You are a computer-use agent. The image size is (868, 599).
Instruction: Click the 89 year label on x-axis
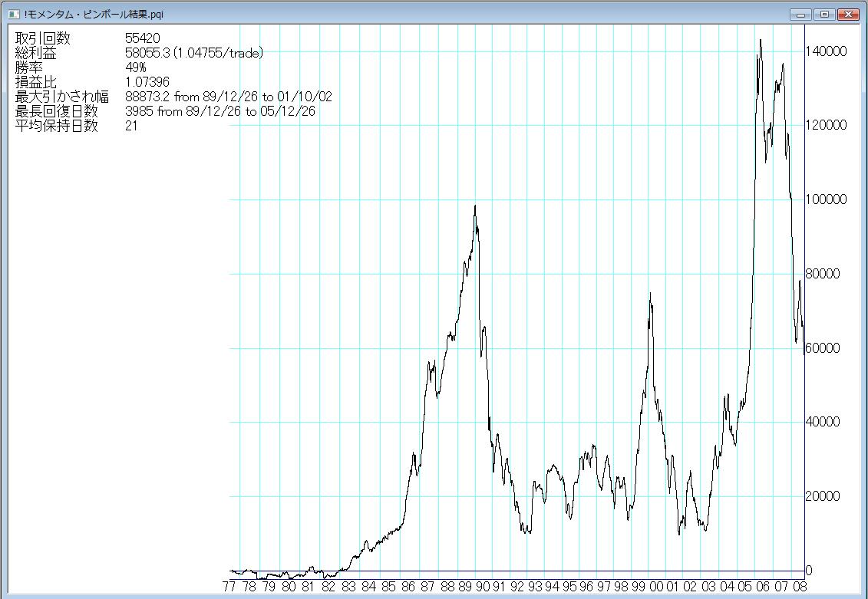(x=465, y=587)
